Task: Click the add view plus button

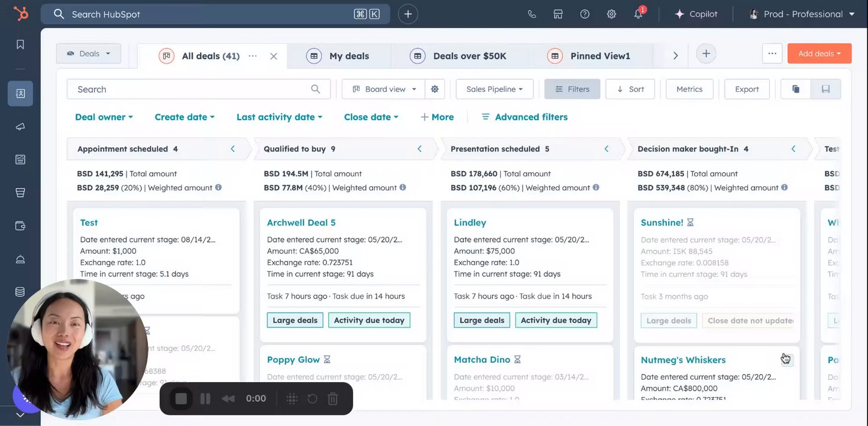Action: pyautogui.click(x=706, y=54)
